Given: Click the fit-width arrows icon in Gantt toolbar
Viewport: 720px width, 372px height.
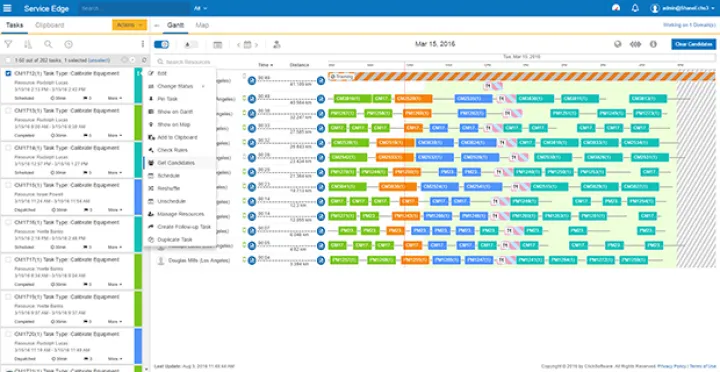Looking at the screenshot, I should [x=636, y=44].
